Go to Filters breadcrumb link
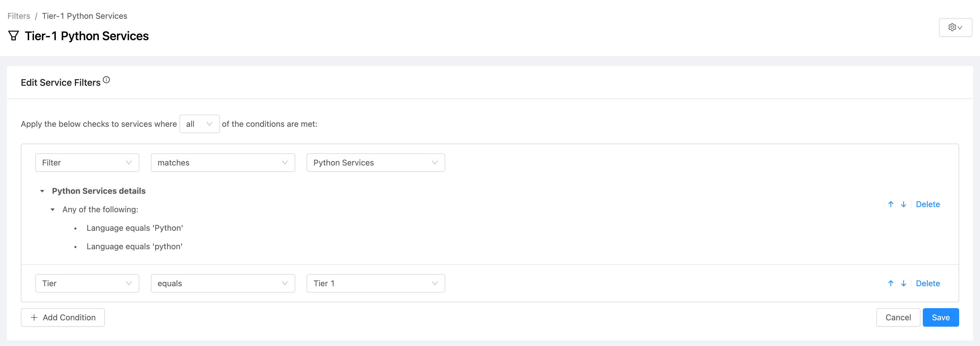 19,16
